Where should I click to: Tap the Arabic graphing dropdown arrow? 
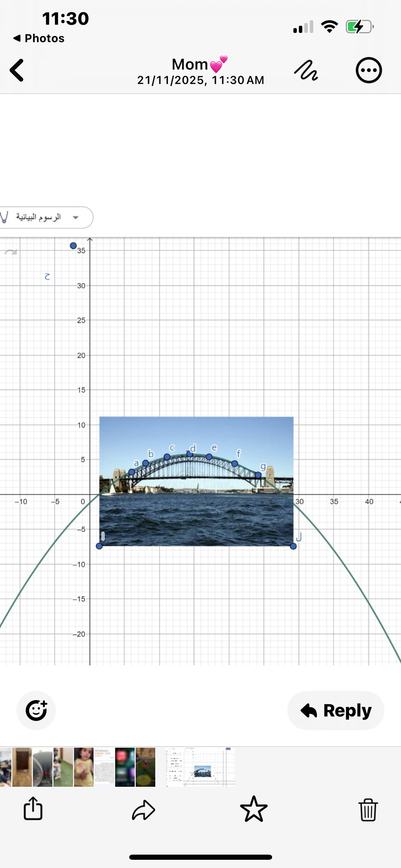coord(76,217)
